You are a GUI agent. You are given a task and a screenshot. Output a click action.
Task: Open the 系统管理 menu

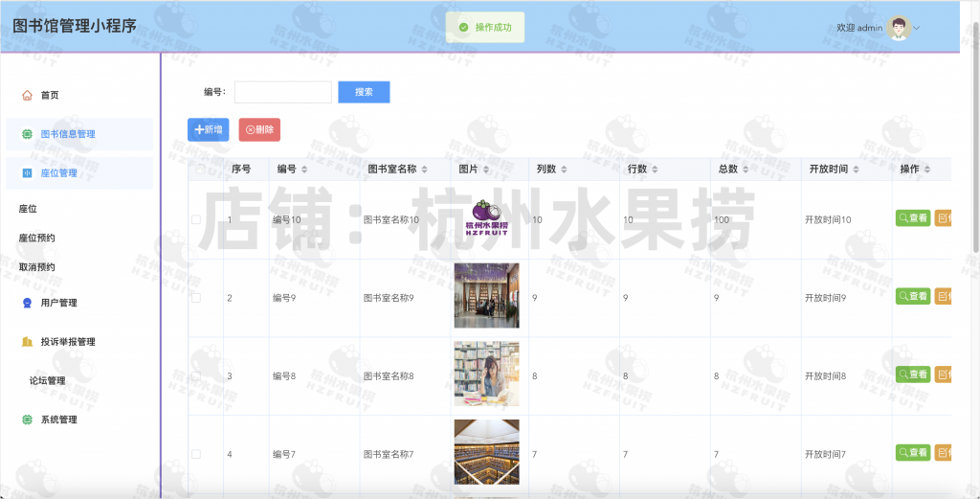click(x=58, y=420)
